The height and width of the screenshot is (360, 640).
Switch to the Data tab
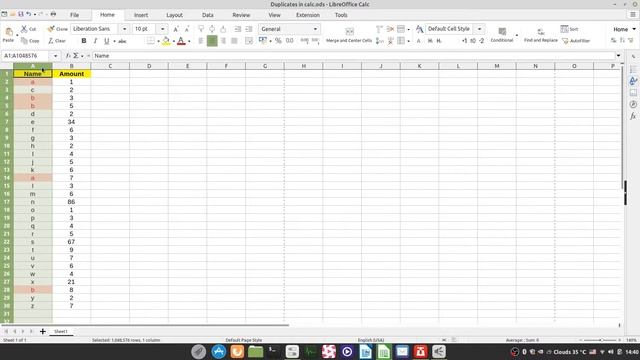[x=207, y=15]
